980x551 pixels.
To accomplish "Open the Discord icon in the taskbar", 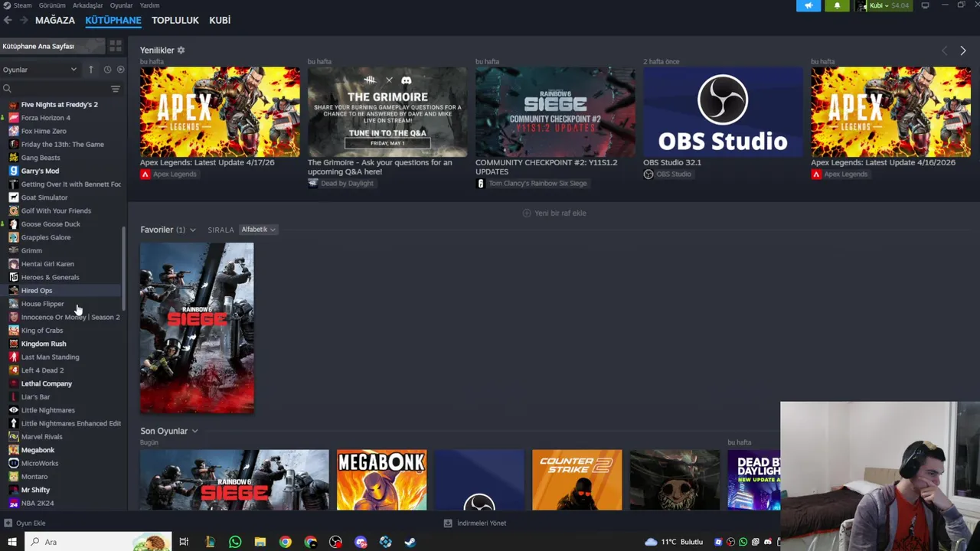I will [361, 542].
